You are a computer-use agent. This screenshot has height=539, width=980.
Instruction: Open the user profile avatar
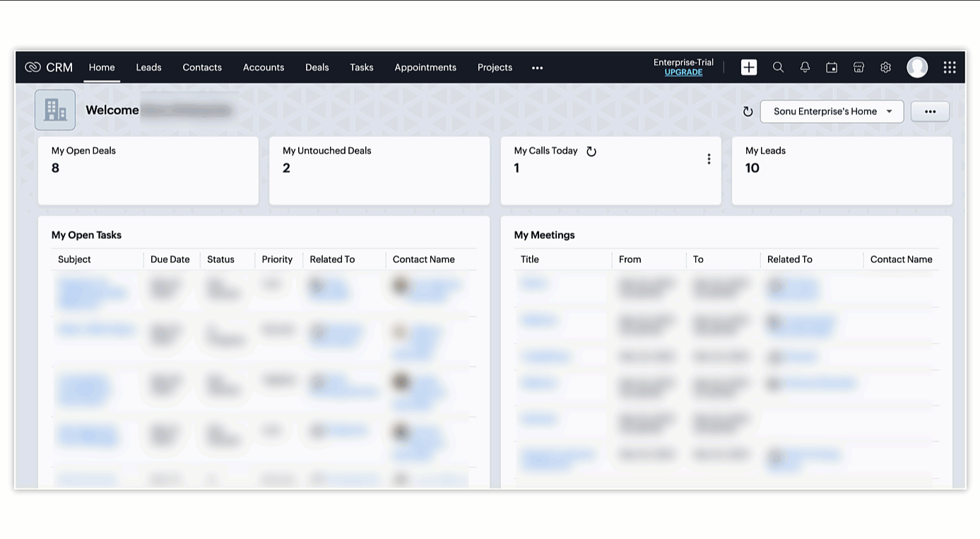[x=917, y=67]
